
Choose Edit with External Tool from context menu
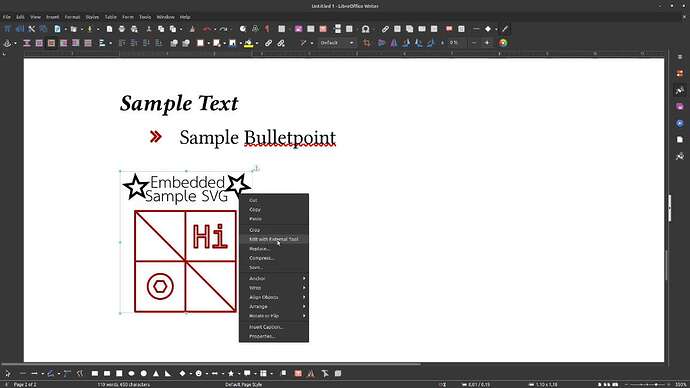(274, 239)
